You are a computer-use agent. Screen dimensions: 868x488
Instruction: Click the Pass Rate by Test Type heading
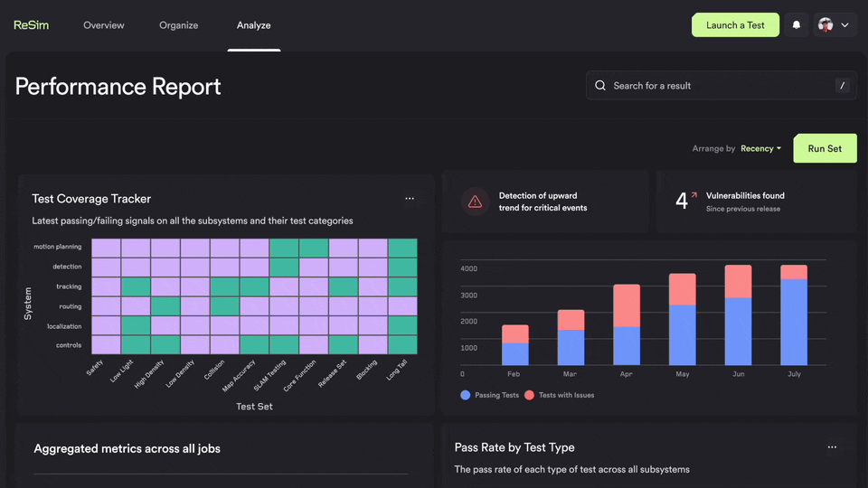[x=514, y=447]
